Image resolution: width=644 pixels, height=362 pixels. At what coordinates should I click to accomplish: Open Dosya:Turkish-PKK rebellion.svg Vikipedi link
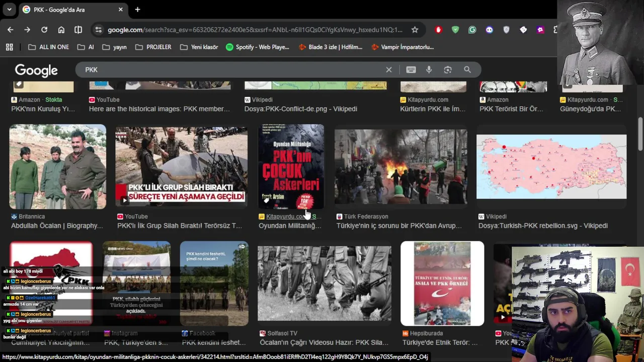pyautogui.click(x=543, y=226)
